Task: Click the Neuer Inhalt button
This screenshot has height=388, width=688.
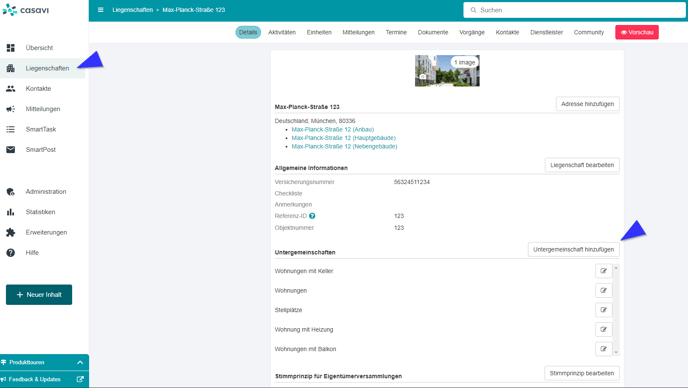Action: pos(39,295)
